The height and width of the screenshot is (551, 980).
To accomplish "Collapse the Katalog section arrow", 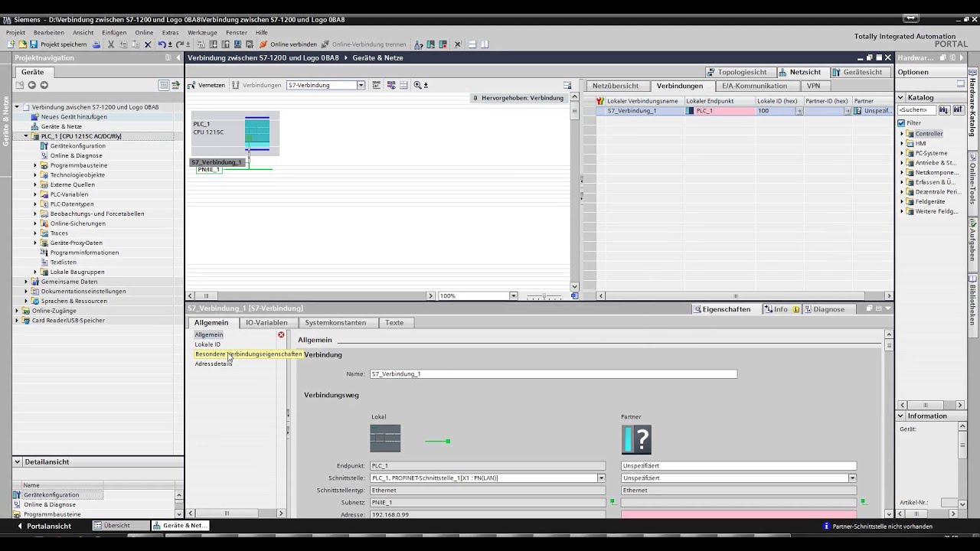I will pos(901,97).
